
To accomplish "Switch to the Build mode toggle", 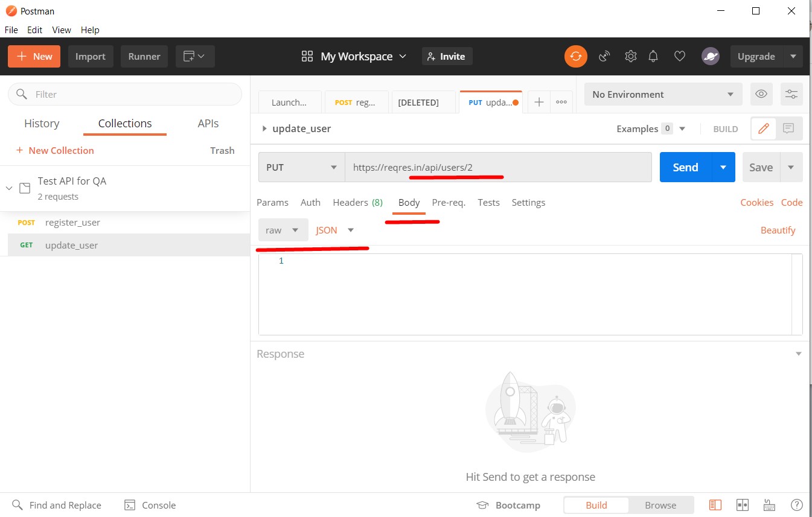I will pyautogui.click(x=596, y=505).
